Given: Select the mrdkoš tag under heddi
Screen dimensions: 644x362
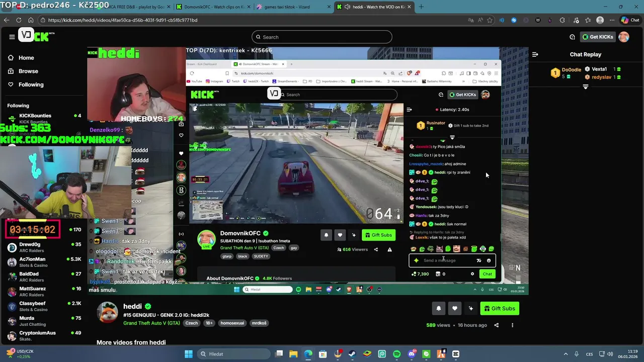Looking at the screenshot, I should [259, 323].
